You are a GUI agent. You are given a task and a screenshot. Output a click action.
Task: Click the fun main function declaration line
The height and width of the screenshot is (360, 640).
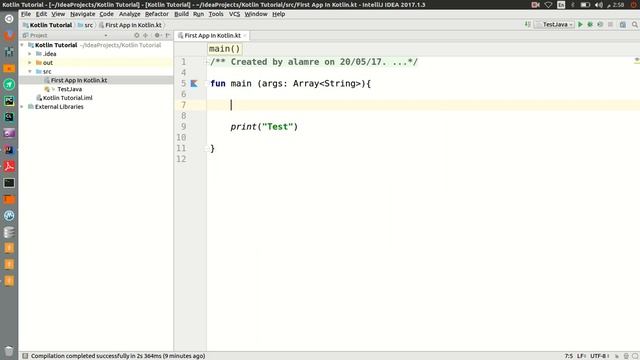tap(290, 84)
